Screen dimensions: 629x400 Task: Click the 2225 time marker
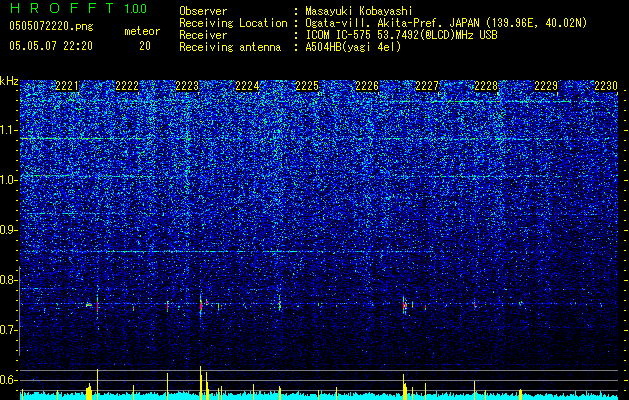tap(307, 86)
